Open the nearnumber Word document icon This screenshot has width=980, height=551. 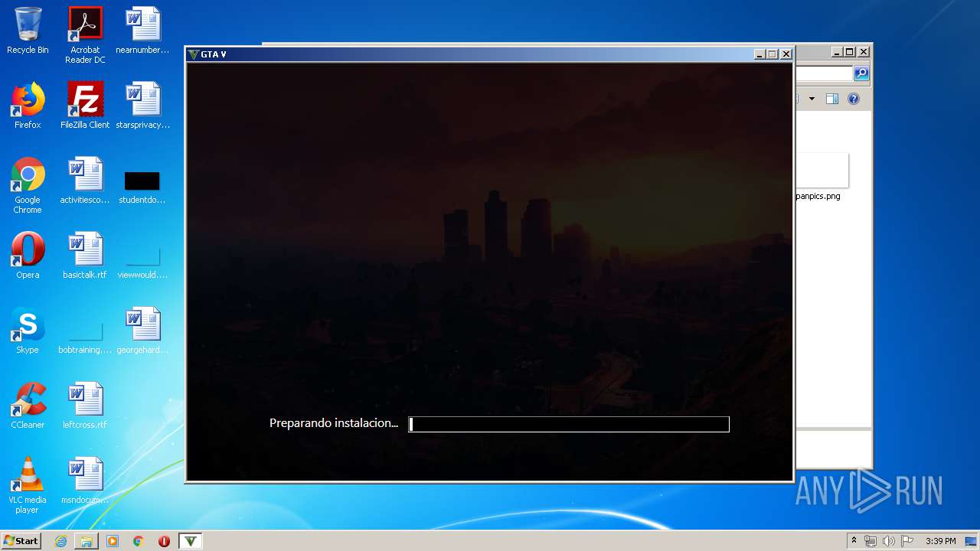142,31
